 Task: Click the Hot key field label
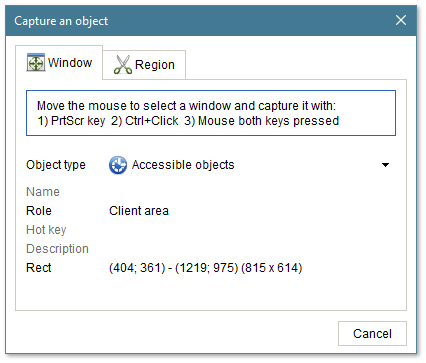tap(46, 230)
